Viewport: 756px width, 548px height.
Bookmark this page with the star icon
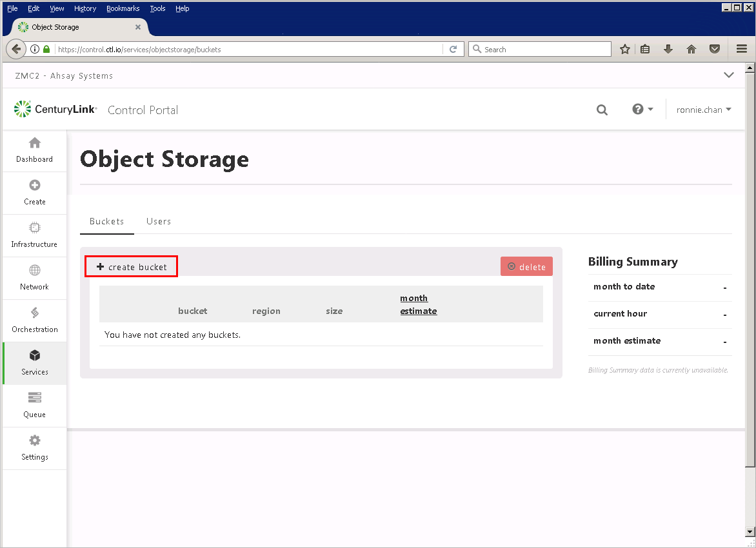point(625,49)
